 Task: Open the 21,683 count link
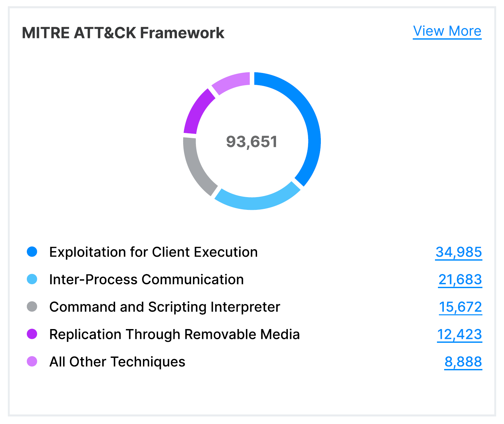460,280
